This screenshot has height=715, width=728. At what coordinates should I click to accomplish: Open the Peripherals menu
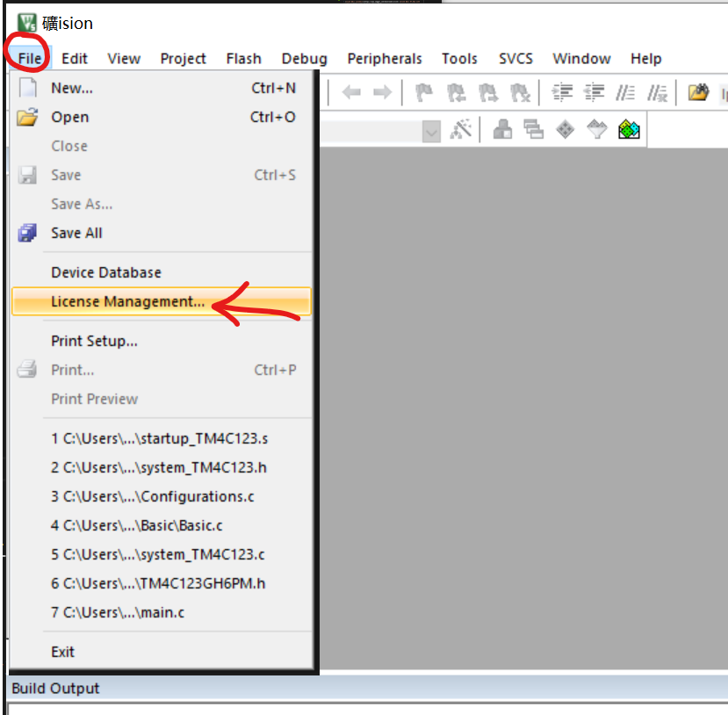[384, 59]
